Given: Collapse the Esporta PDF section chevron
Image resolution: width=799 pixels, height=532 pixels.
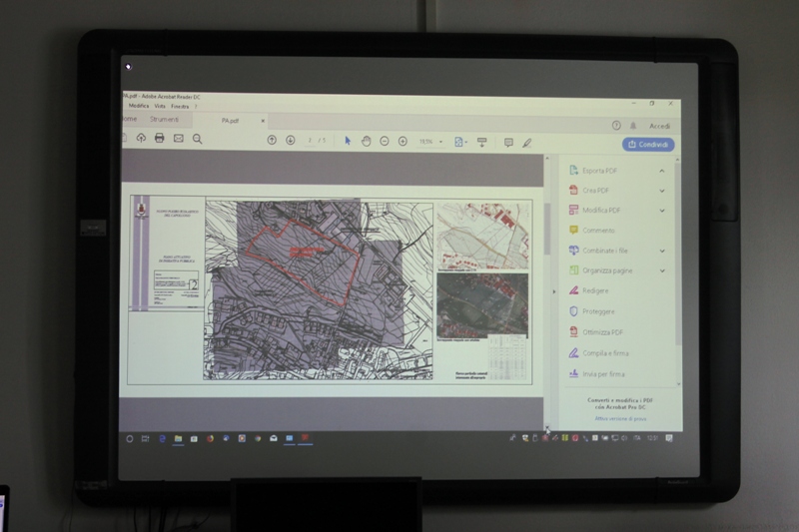Looking at the screenshot, I should point(662,171).
